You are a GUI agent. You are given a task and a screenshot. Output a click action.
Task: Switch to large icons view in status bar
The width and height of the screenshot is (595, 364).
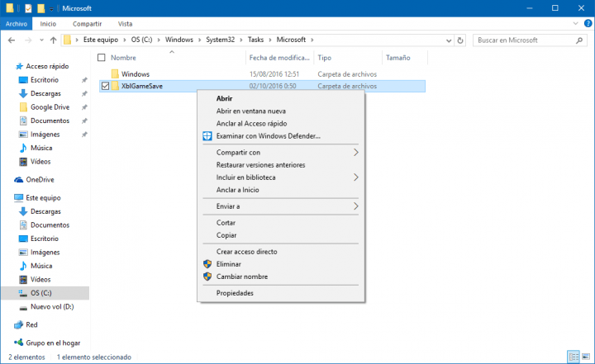point(586,357)
